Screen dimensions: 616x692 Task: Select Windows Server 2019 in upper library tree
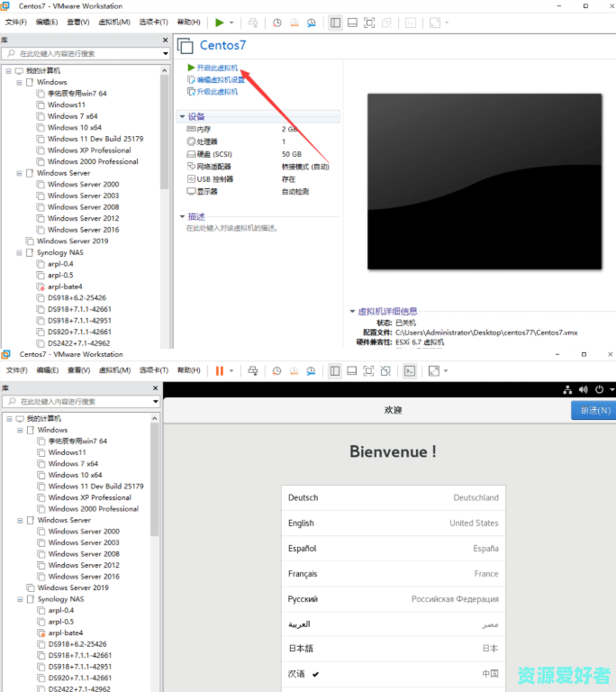tap(72, 241)
